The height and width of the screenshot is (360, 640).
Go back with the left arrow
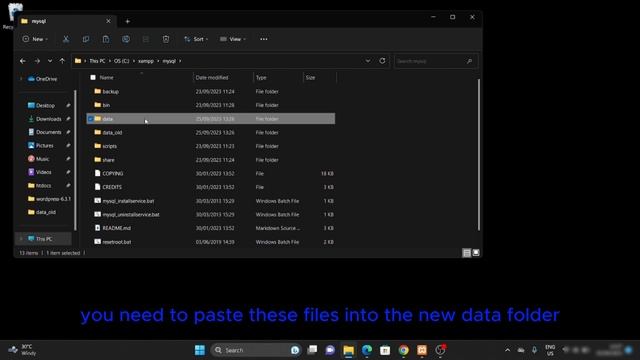(x=23, y=61)
